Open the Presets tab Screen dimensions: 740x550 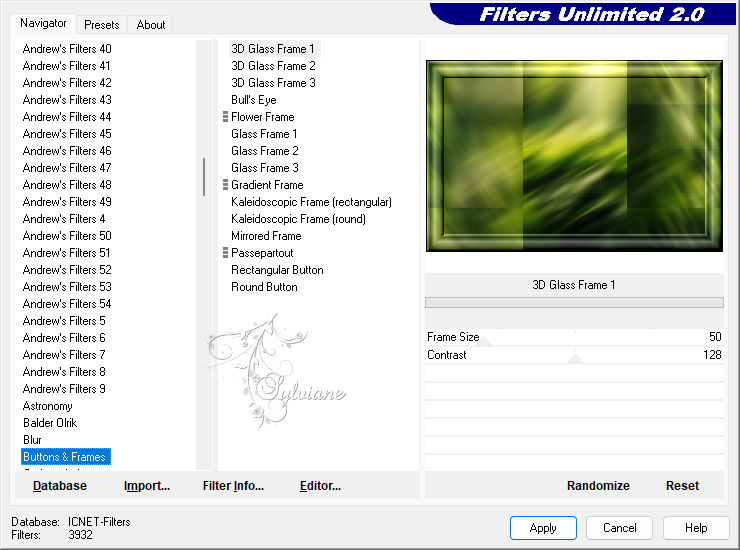[x=101, y=25]
